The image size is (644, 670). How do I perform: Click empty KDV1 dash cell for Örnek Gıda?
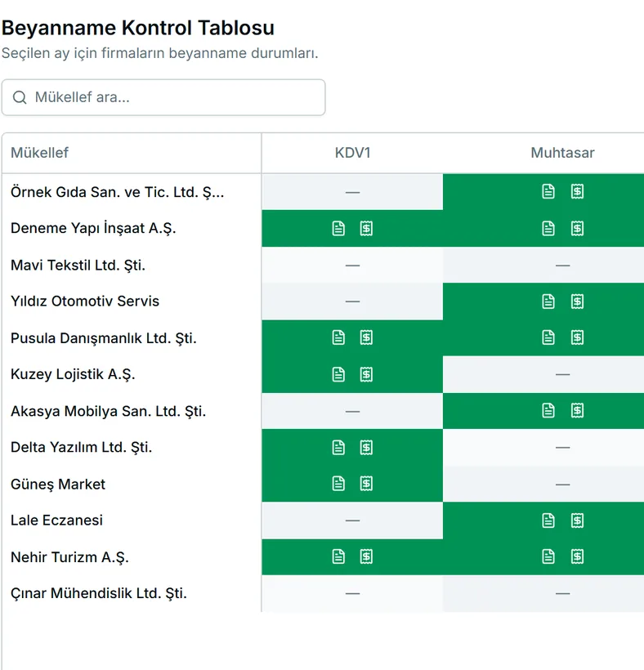352,192
